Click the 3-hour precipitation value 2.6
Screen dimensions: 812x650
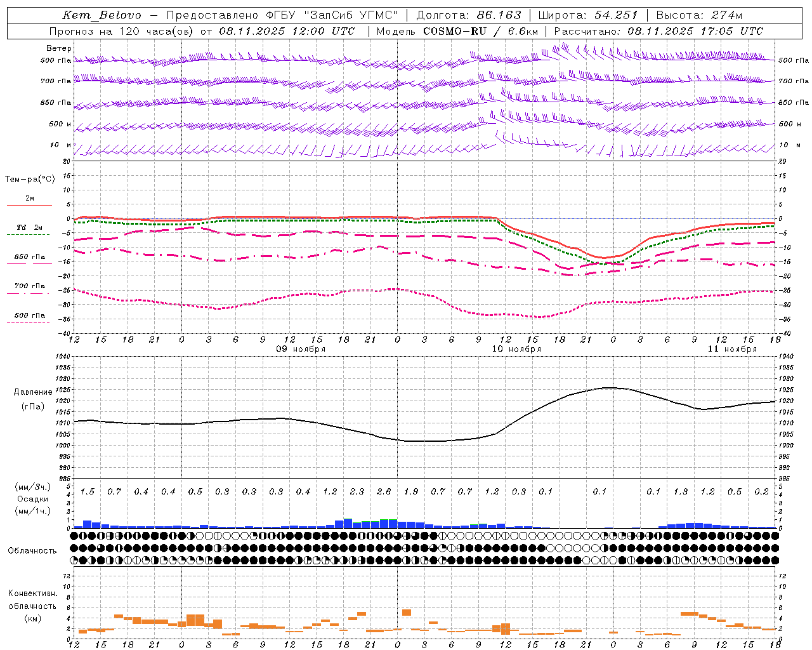384,492
